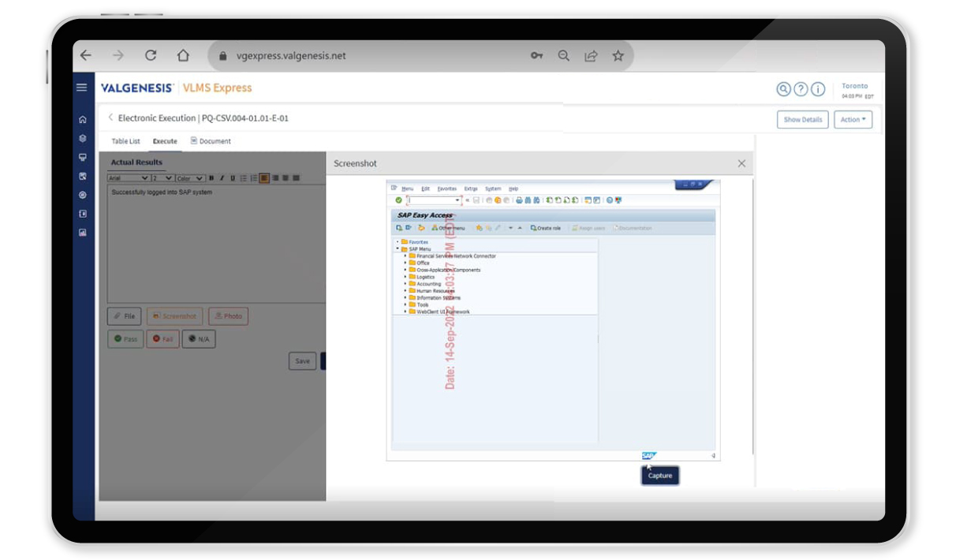956x560 pixels.
Task: Open the SAP Favorites menu
Action: (447, 189)
